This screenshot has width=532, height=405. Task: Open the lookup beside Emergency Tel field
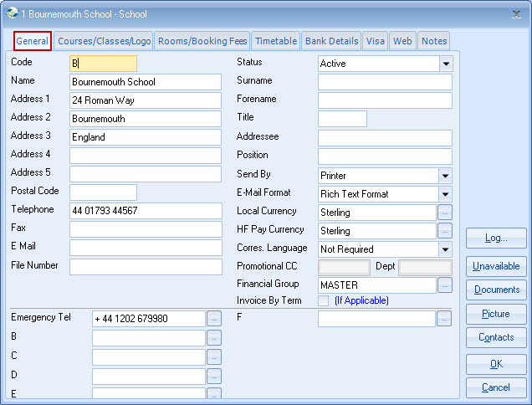pyautogui.click(x=214, y=319)
